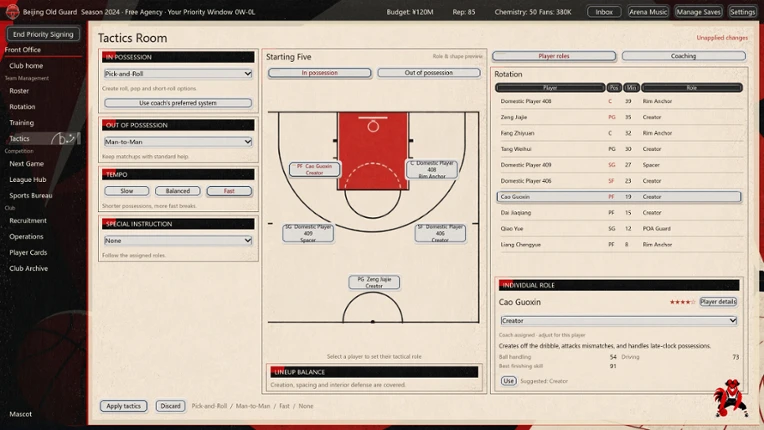Open the Special Instruction None dropdown
Screen dimensions: 764x430
pyautogui.click(x=178, y=241)
